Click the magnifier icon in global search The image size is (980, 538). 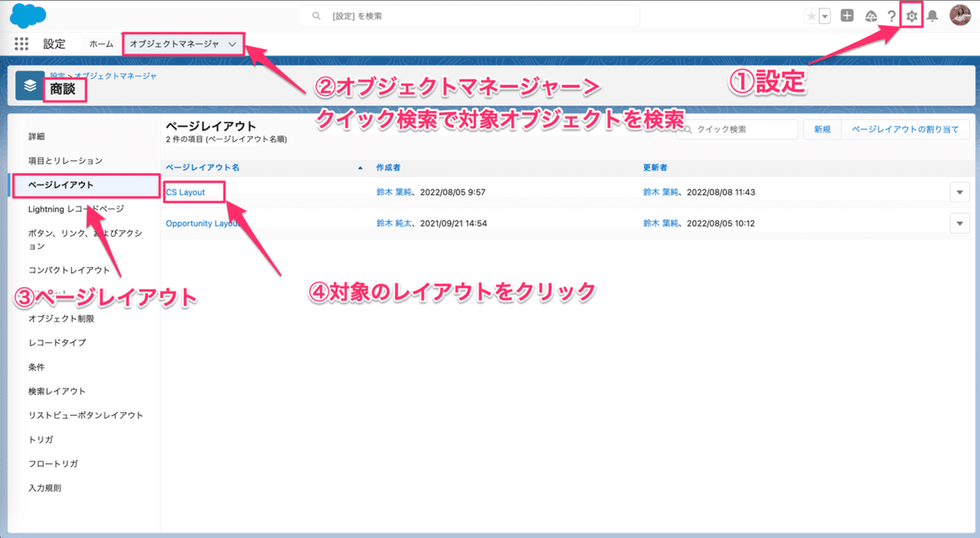click(x=316, y=16)
